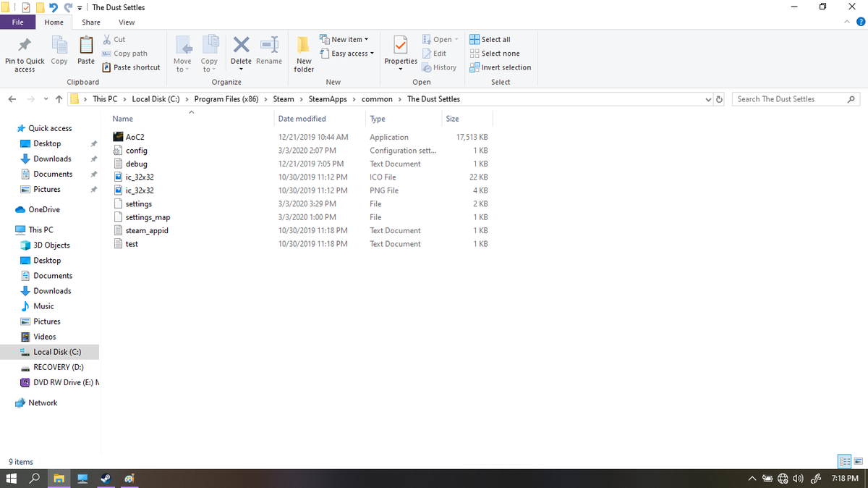The height and width of the screenshot is (488, 868).
Task: Open Steam from the taskbar
Action: click(x=106, y=479)
